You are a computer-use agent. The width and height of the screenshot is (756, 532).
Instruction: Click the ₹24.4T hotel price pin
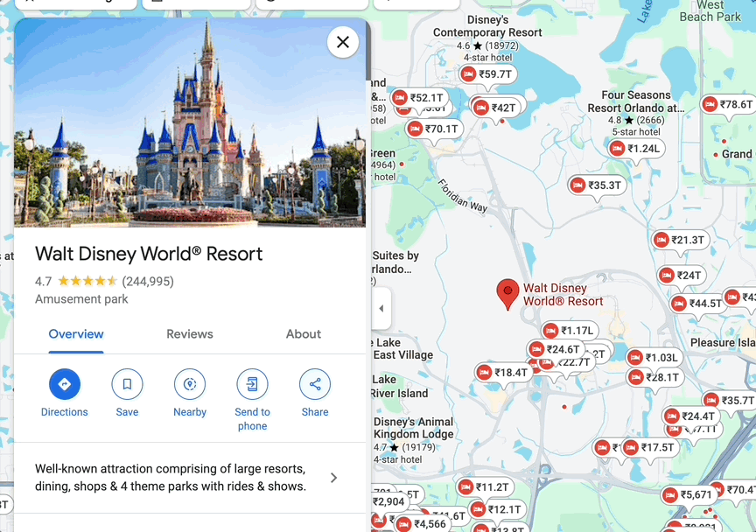(x=691, y=416)
